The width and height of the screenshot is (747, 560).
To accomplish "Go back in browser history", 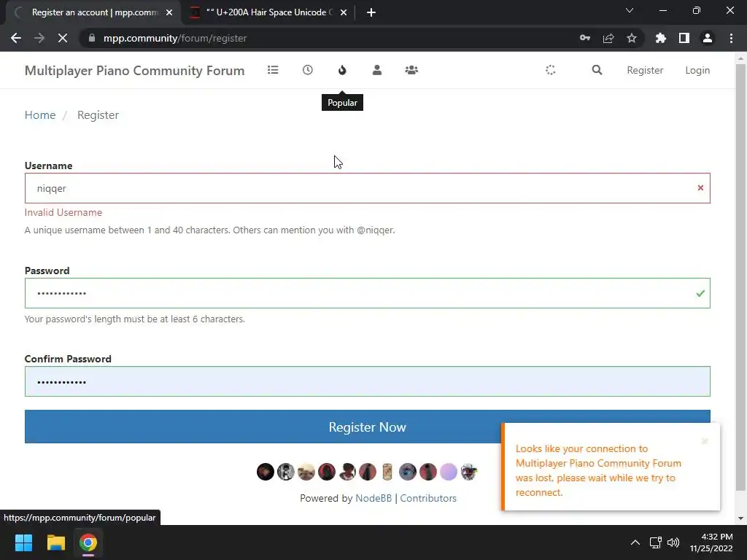I will (x=16, y=38).
